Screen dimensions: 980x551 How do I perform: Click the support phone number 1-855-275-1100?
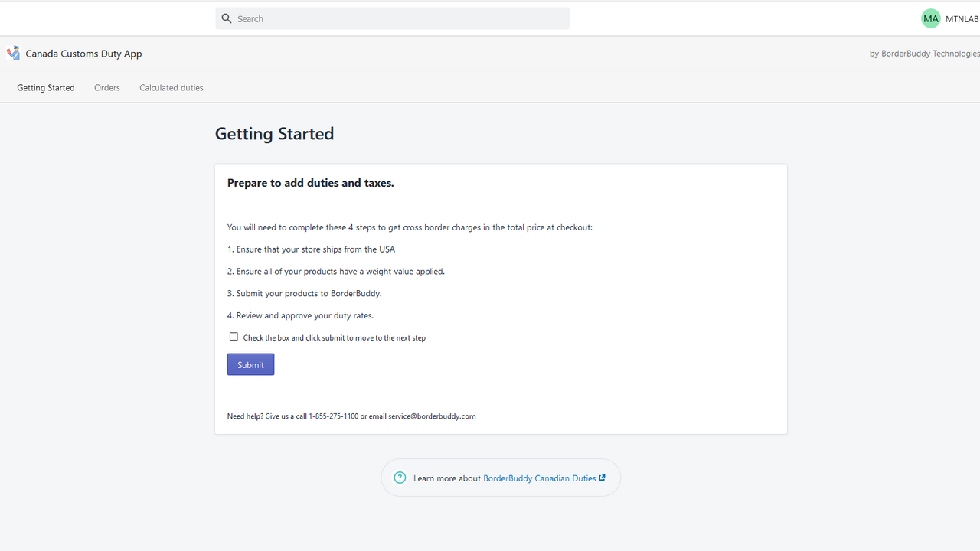coord(333,416)
